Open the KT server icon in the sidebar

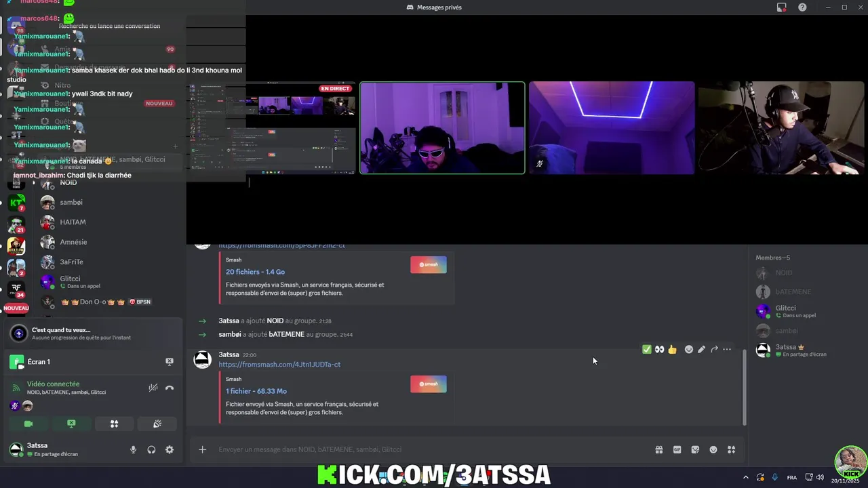click(x=16, y=202)
